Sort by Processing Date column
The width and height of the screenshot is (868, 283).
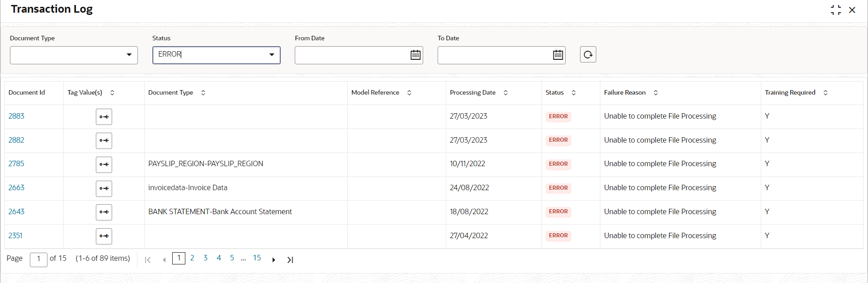(x=505, y=92)
